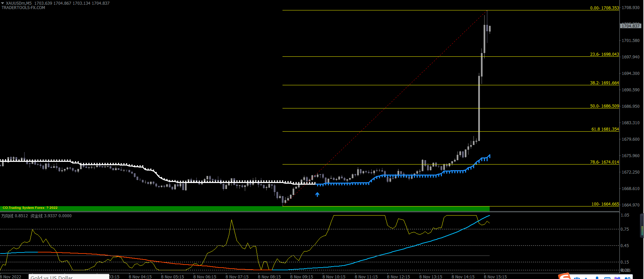Viewport: 644px width, 279px height.
Task: Click the TRADERTOOLS-FX.COM label
Action: [23, 8]
